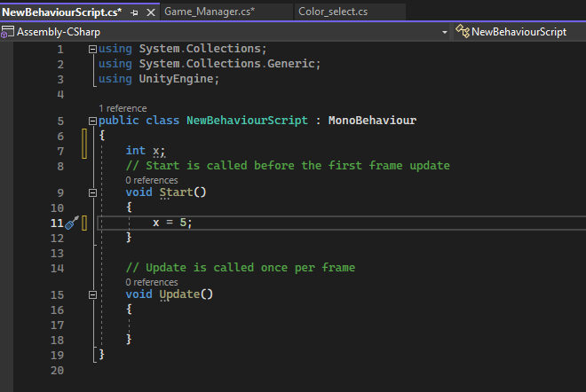Click the 'x = 5;' statement

click(172, 222)
